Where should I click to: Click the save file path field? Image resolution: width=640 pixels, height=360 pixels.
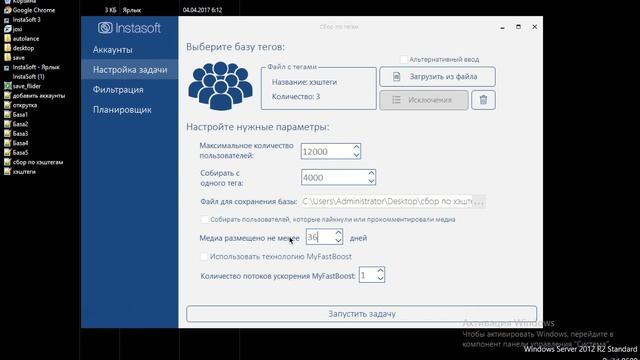(387, 202)
